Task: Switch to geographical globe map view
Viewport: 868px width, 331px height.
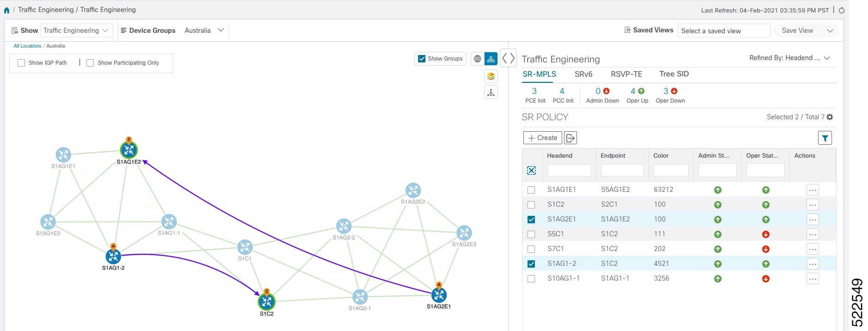Action: pyautogui.click(x=478, y=59)
